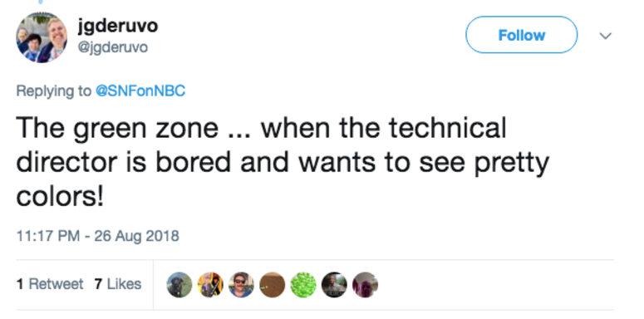This screenshot has width=644, height=319.
Task: Select the sunglasses and mustache avatar
Action: coord(242,284)
